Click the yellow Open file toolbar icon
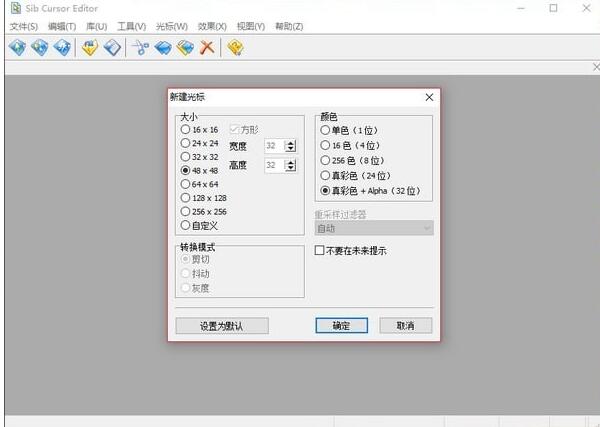 pos(90,48)
